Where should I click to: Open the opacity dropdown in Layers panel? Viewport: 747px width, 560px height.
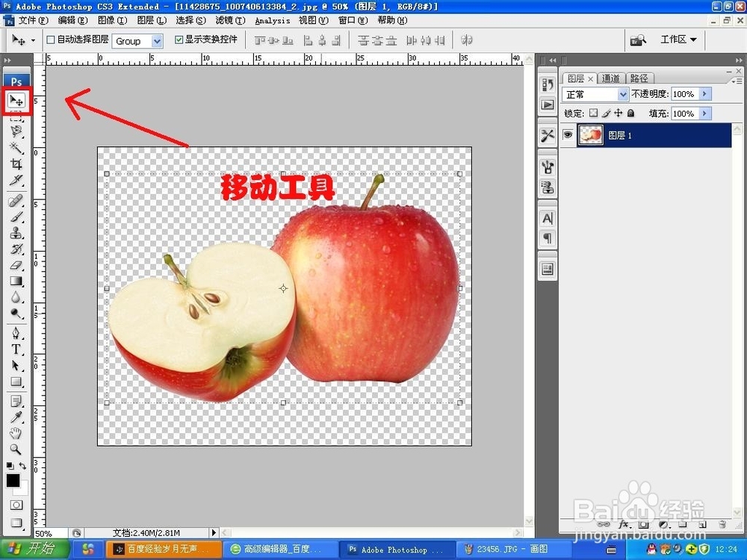tap(705, 94)
